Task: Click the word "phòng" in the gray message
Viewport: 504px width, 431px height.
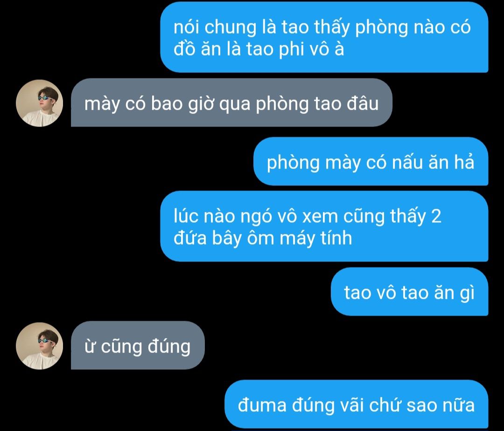Action: pos(282,104)
